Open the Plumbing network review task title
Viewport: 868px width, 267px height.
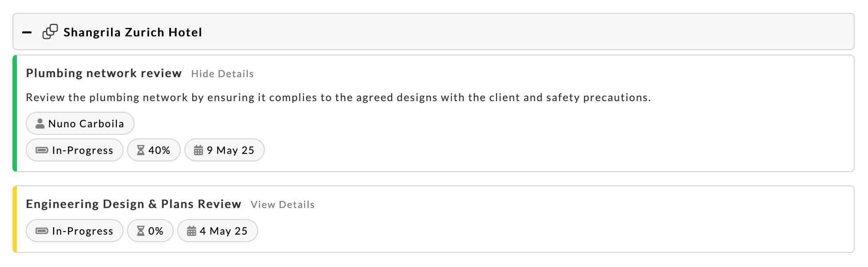click(104, 73)
